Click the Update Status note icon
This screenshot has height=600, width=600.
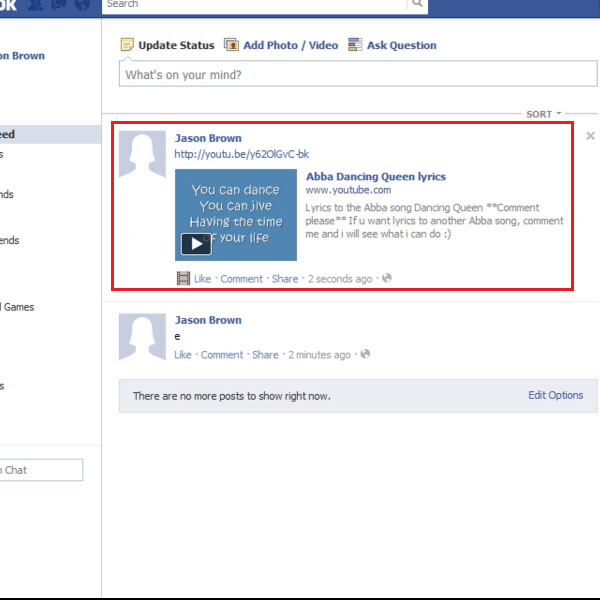[127, 45]
